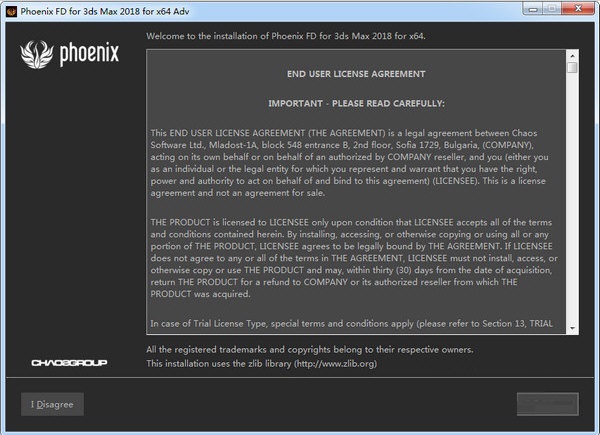The image size is (600, 435).
Task: Click the registered trademarks notice text
Action: tap(310, 349)
